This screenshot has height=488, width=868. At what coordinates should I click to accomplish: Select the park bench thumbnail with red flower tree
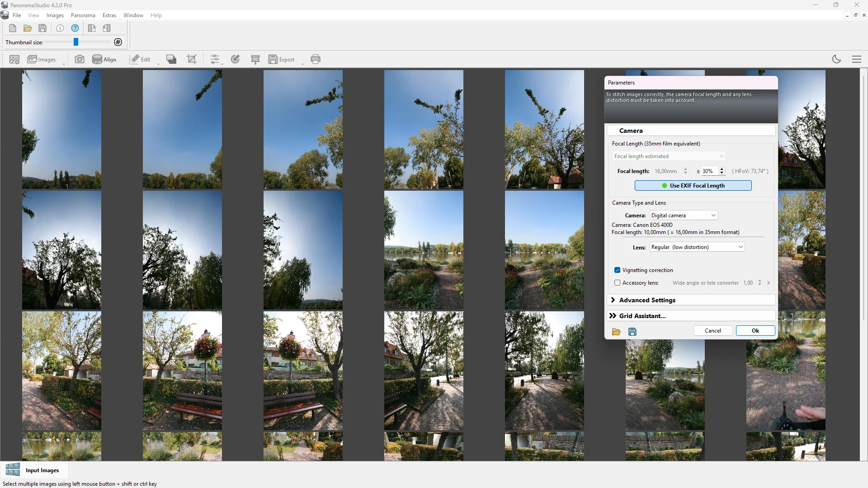tap(182, 371)
